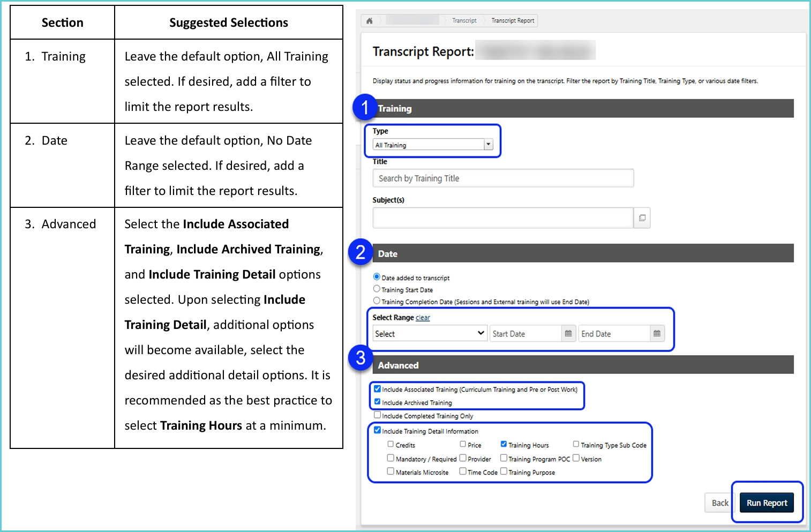
Task: Click the Run Report button
Action: tap(767, 503)
